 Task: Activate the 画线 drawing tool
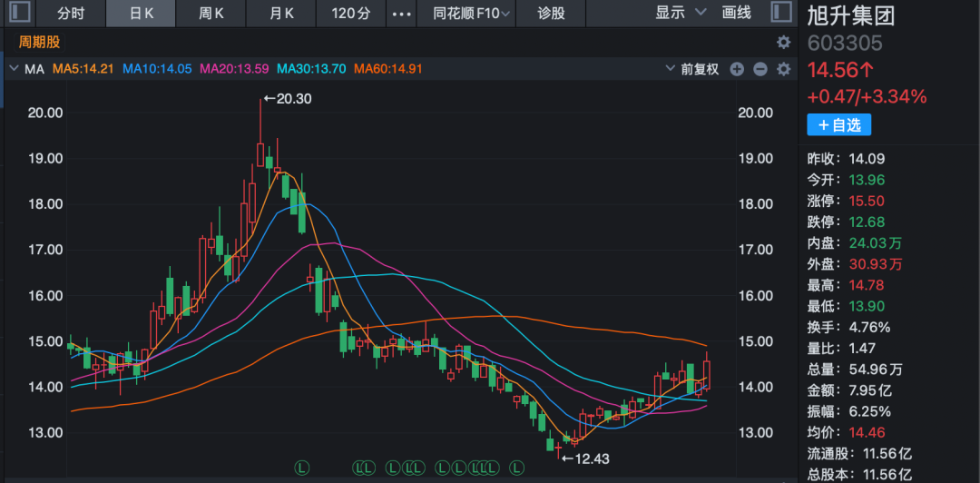point(737,13)
